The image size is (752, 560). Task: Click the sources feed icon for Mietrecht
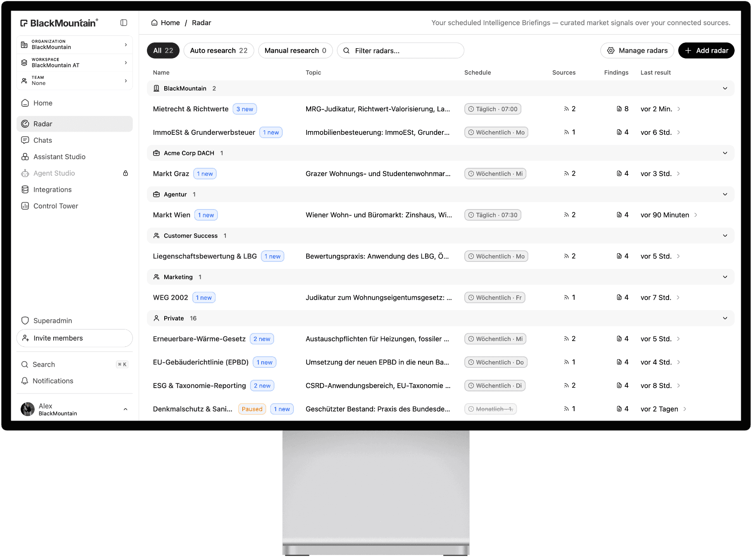click(x=566, y=109)
